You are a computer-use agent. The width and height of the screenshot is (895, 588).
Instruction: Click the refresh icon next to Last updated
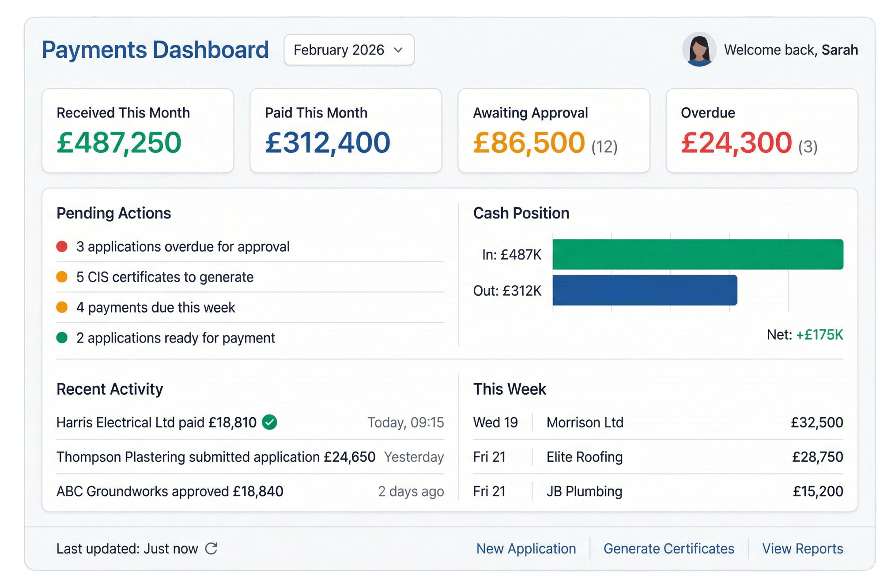[x=212, y=549]
